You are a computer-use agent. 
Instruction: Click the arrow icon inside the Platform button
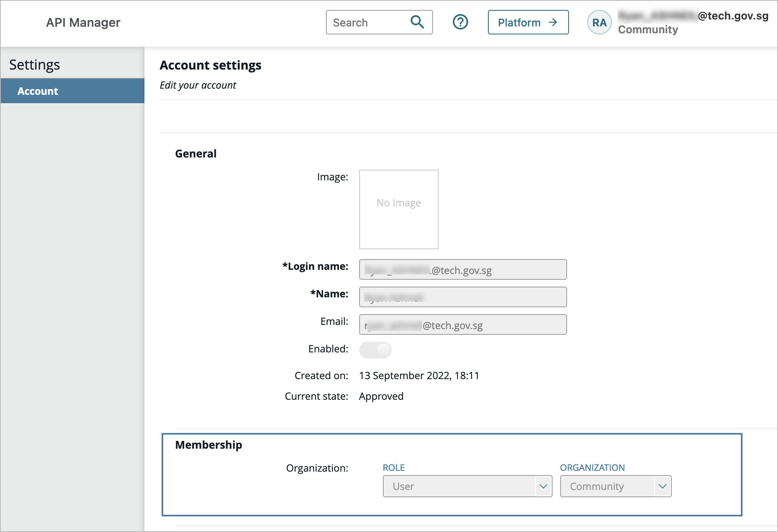tap(553, 23)
